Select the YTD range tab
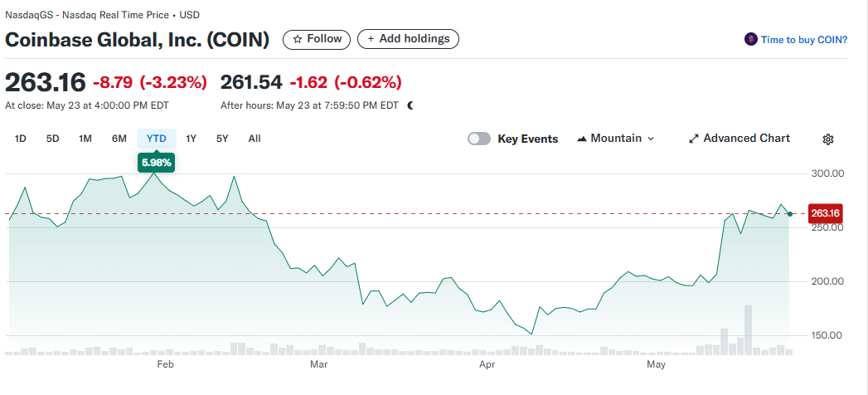Viewport: 868px width, 395px height. coord(157,139)
